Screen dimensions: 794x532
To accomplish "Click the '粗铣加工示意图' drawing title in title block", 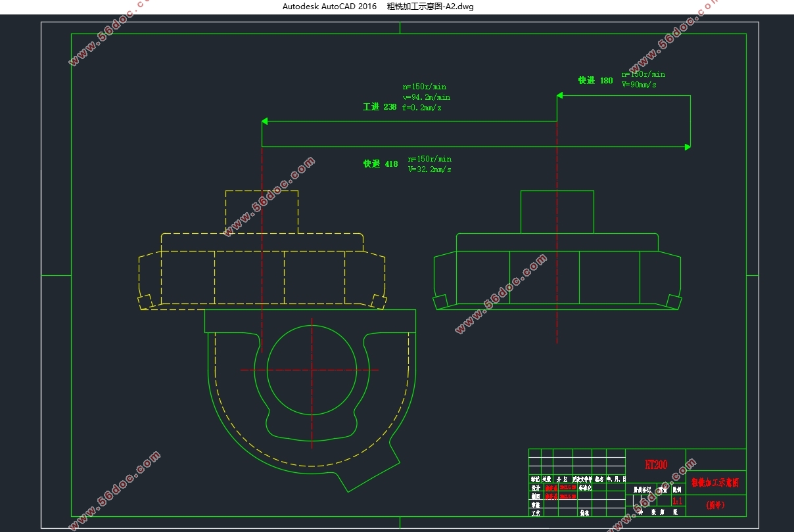I will pos(715,483).
